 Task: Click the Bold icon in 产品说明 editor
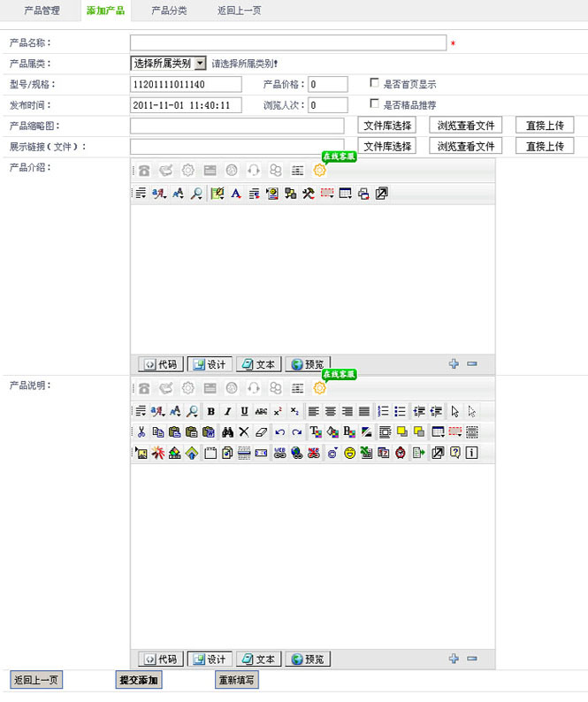click(x=210, y=411)
